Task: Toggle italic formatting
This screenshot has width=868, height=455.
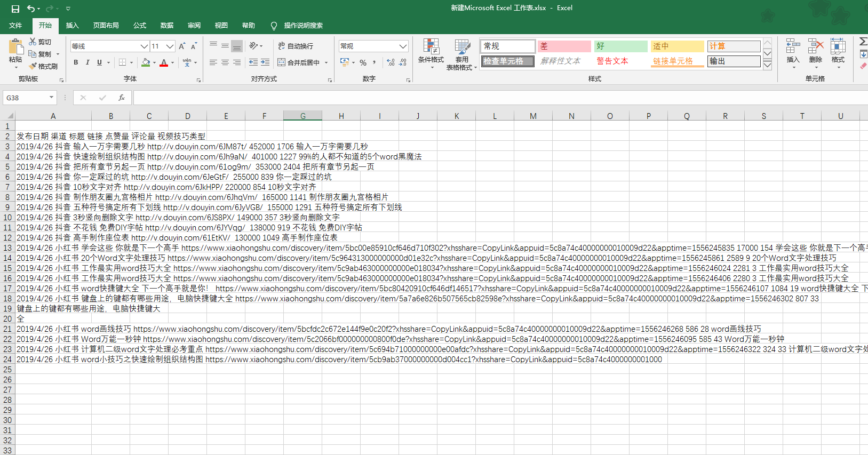Action: 87,62
